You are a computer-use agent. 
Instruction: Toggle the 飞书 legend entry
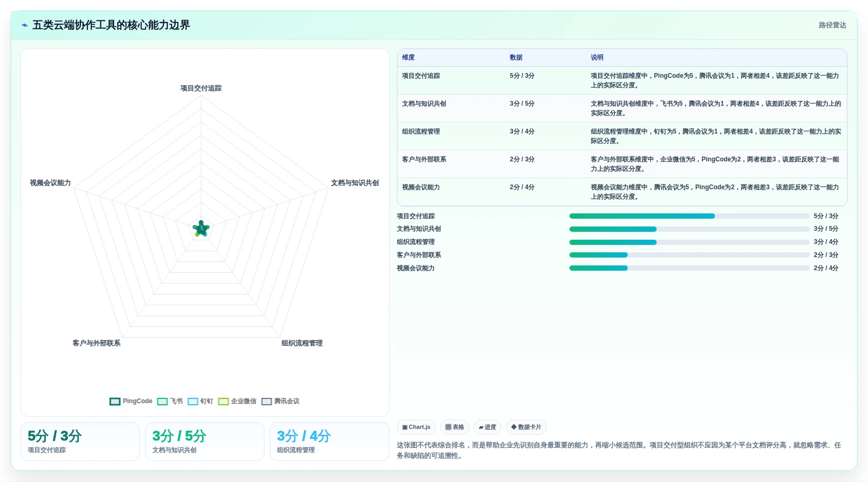[x=170, y=401]
